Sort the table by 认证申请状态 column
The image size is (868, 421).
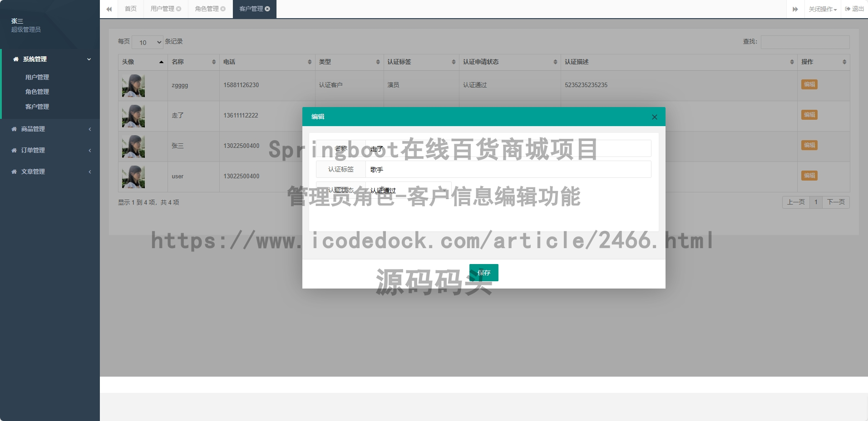(555, 62)
